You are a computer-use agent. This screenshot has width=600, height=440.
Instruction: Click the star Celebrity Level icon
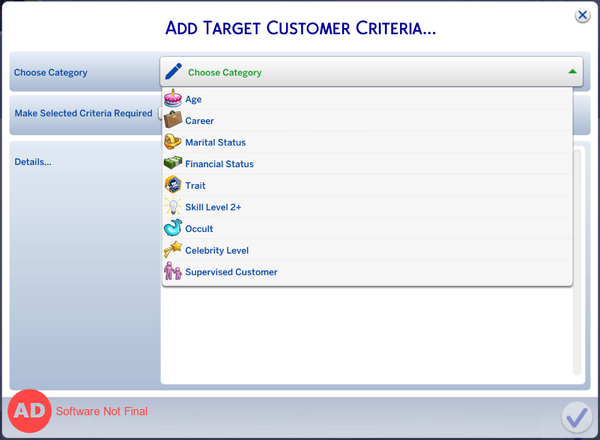(x=173, y=250)
